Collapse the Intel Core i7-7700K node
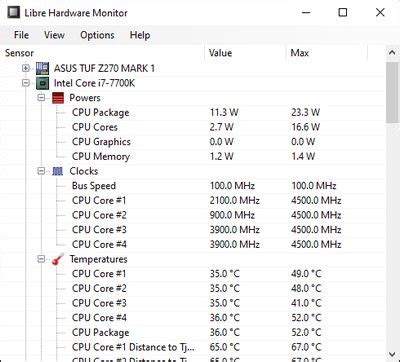Screen dimensions: 400x362 point(26,83)
